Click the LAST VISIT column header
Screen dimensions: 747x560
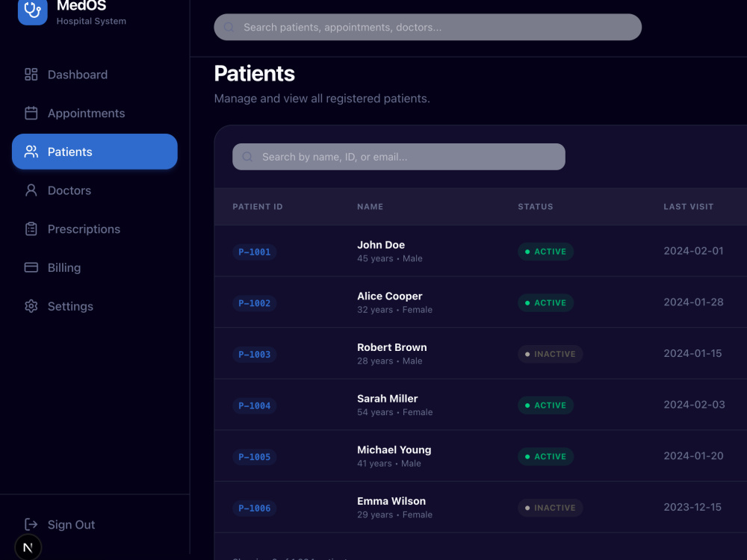pyautogui.click(x=689, y=207)
